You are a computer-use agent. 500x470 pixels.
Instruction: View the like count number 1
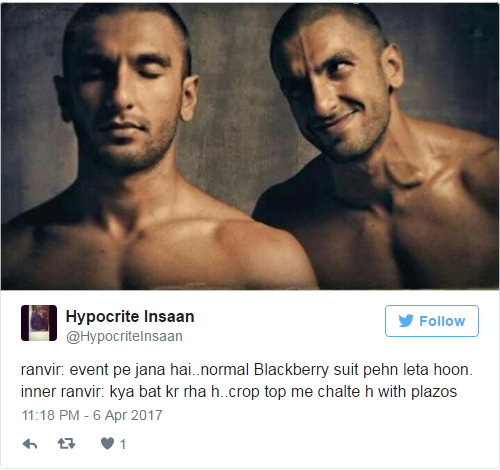pos(123,444)
